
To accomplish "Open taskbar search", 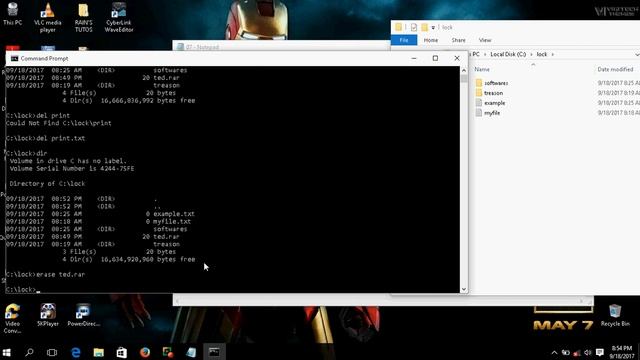I will 29,352.
